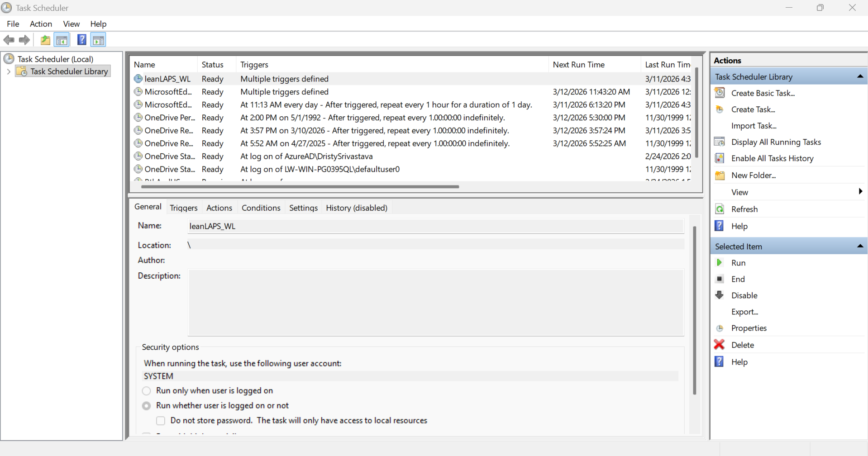Image resolution: width=868 pixels, height=456 pixels.
Task: Switch to the Conditions tab
Action: pos(261,208)
